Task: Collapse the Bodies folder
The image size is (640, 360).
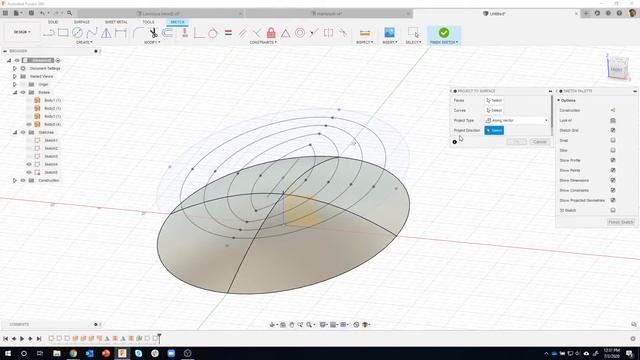Action: (x=15, y=92)
